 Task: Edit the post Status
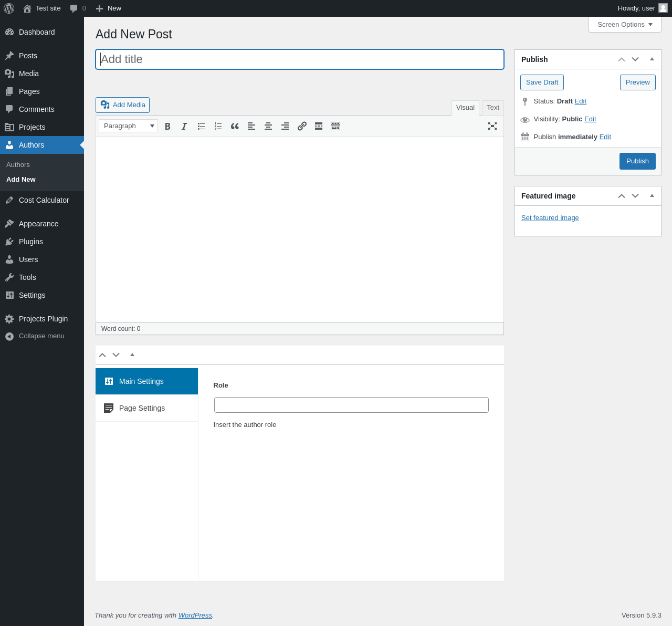(x=581, y=101)
